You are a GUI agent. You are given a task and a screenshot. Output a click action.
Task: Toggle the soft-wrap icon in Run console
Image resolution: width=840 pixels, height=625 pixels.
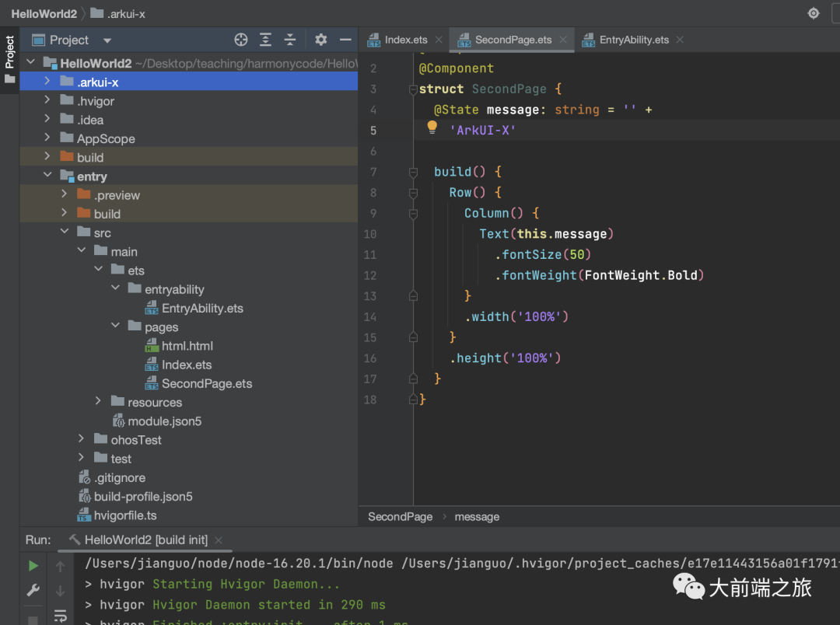click(61, 616)
